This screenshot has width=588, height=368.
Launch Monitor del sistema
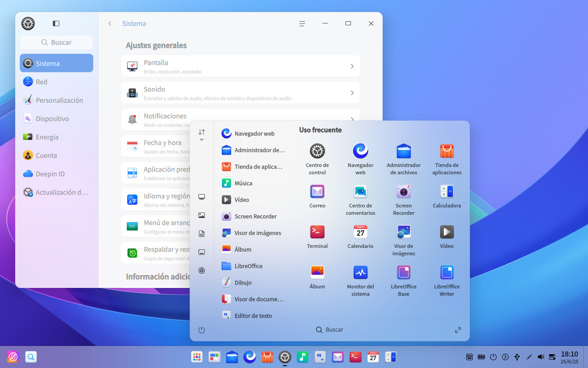(x=360, y=273)
